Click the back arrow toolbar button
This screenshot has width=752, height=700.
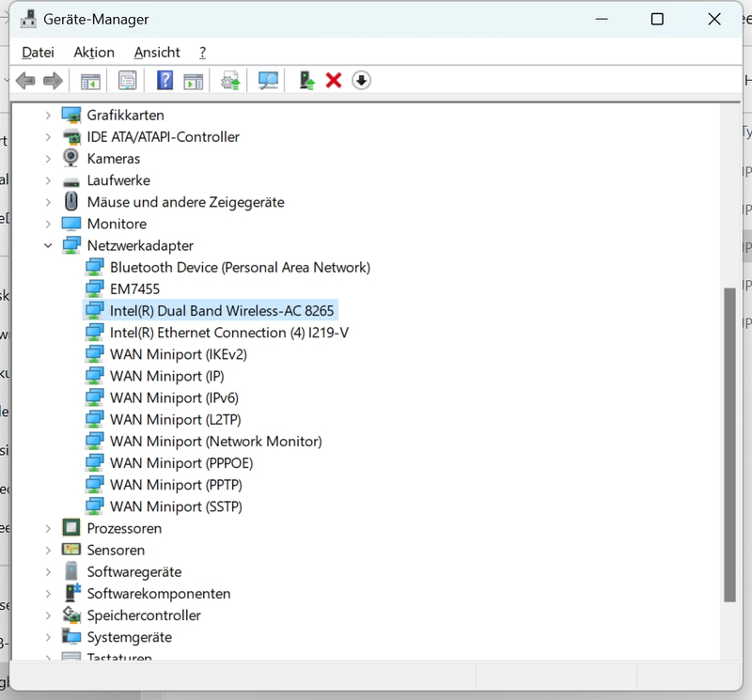pos(25,81)
